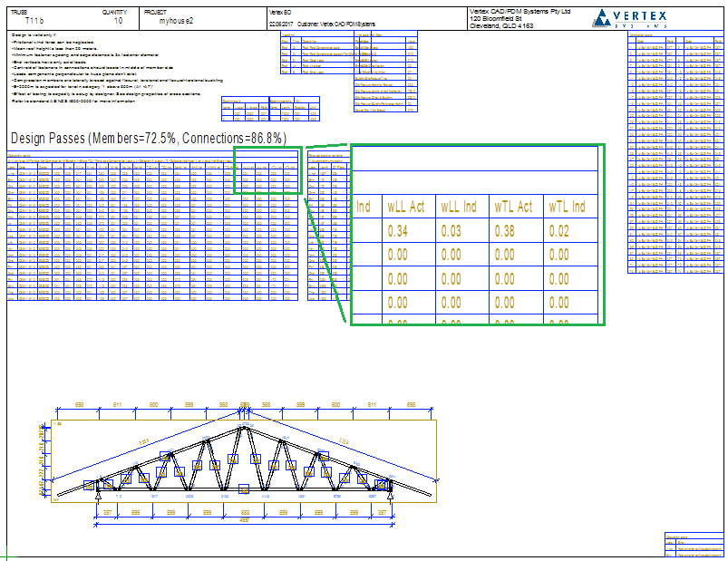Click Vertex CAD/PDM Systems Pty Ltd company name
Viewport: 728px width, 561px height.
pos(520,12)
